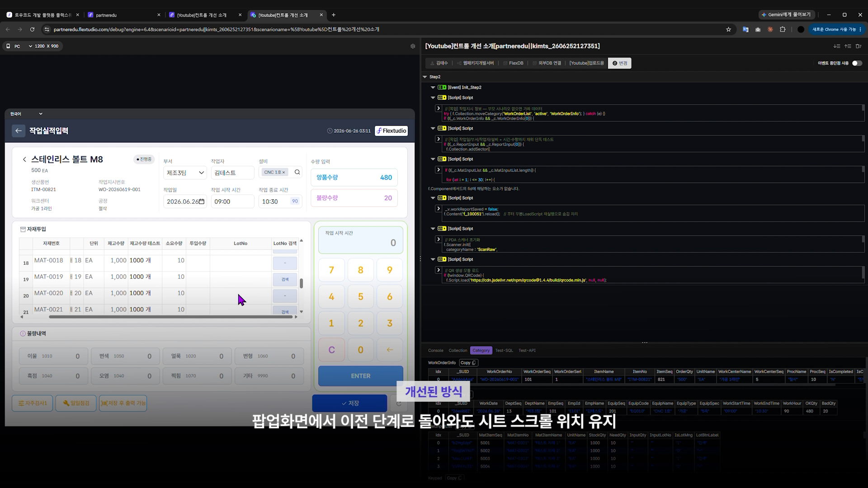Image resolution: width=868 pixels, height=488 pixels.
Task: Click the 작업 시작 시간 field showing 09:00
Action: pos(232,202)
